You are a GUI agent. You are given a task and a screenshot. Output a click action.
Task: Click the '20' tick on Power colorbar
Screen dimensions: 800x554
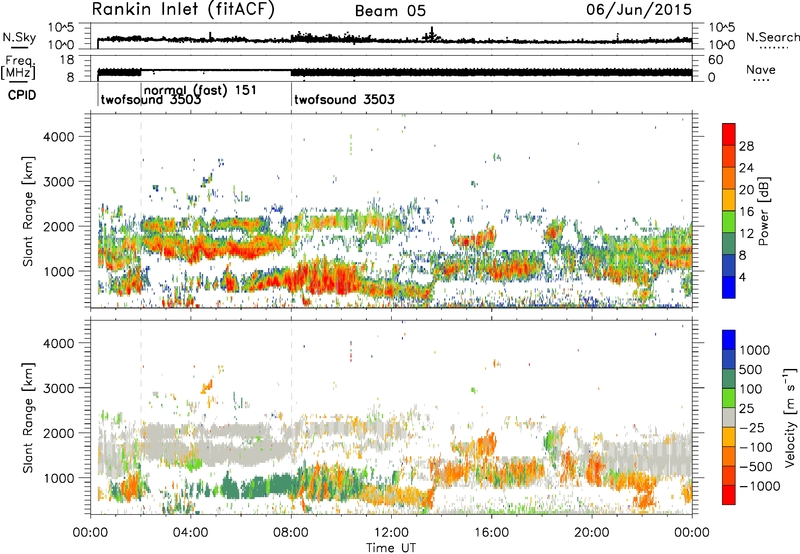[x=746, y=190]
